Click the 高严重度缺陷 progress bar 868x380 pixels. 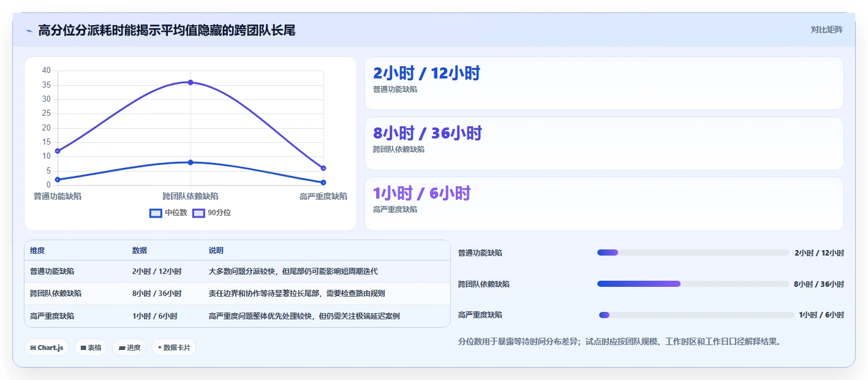696,315
